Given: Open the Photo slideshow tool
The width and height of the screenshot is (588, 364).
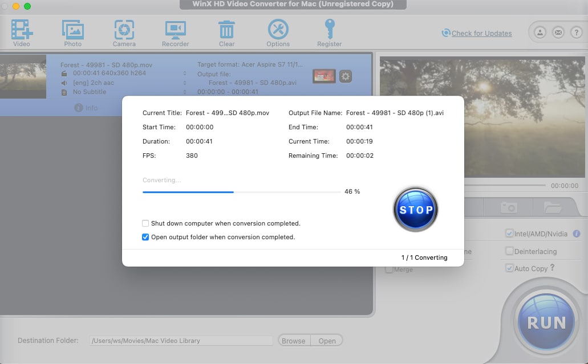Looking at the screenshot, I should [73, 30].
